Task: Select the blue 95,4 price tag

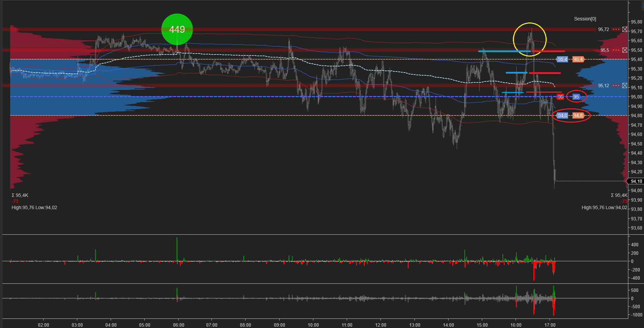Action: 563,59
